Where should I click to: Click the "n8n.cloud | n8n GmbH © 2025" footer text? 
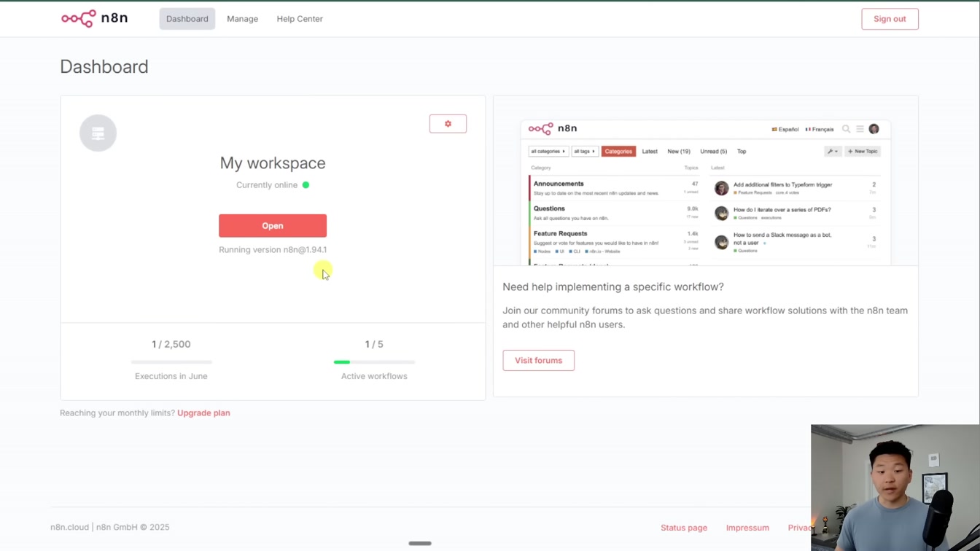pyautogui.click(x=110, y=527)
